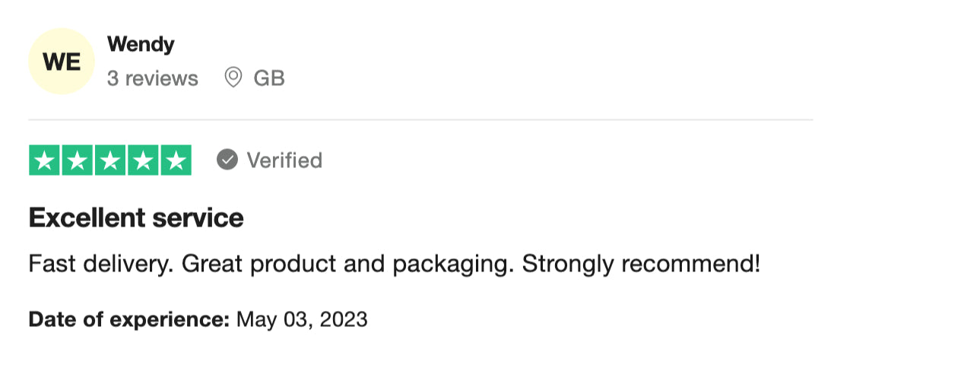The height and width of the screenshot is (387, 980).
Task: Click the horizontal divider under reviewer info
Action: point(420,119)
